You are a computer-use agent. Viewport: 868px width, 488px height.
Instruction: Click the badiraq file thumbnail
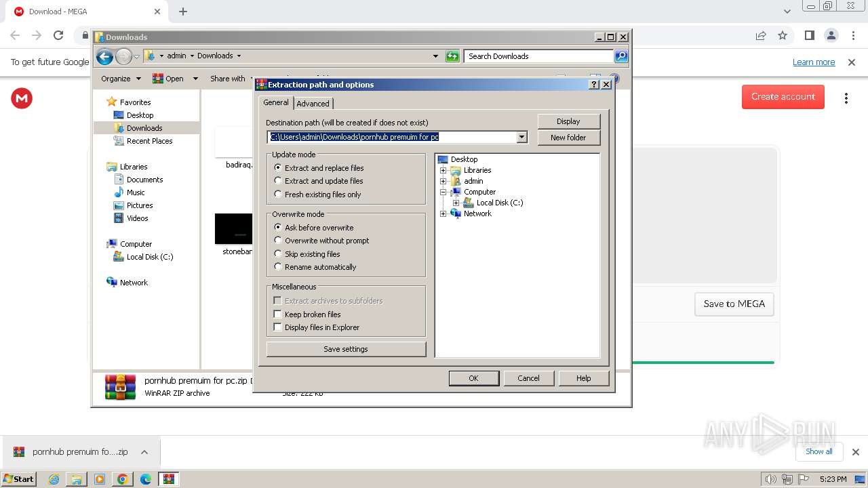click(234, 142)
